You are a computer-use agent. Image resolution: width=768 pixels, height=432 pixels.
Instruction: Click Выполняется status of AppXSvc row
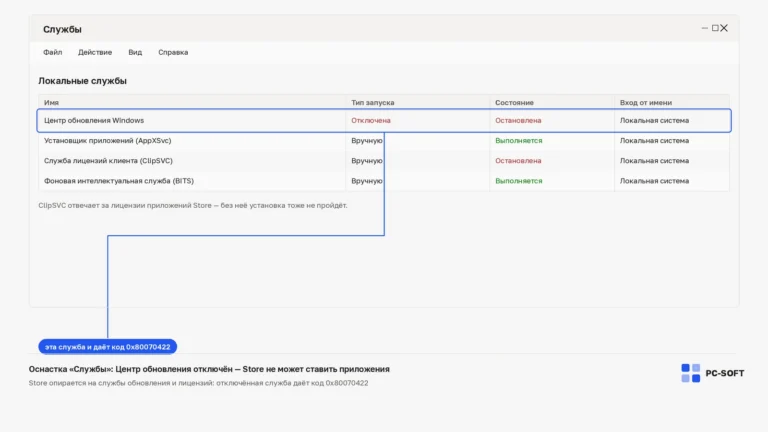(x=519, y=141)
